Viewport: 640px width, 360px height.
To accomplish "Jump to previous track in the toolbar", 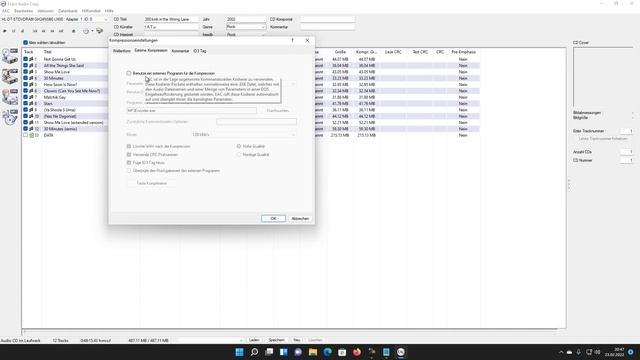I will (35, 31).
